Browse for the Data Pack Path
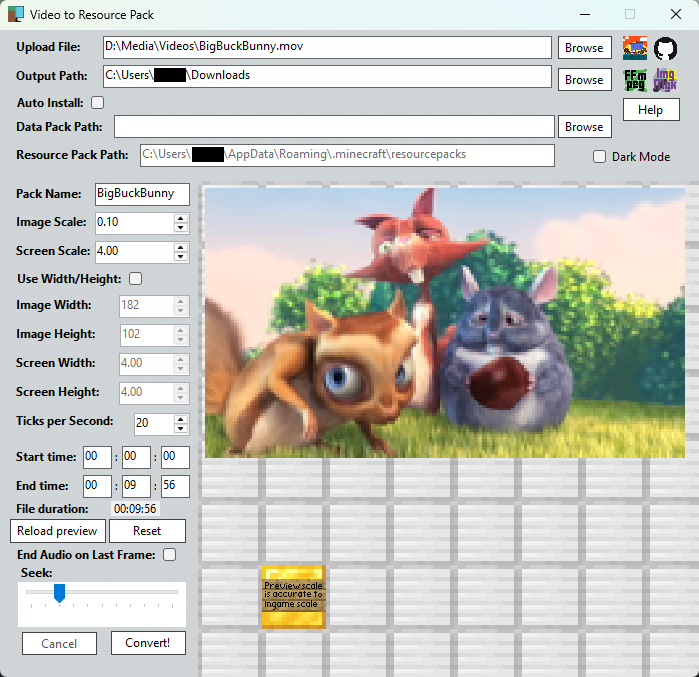The width and height of the screenshot is (699, 677). click(x=584, y=127)
